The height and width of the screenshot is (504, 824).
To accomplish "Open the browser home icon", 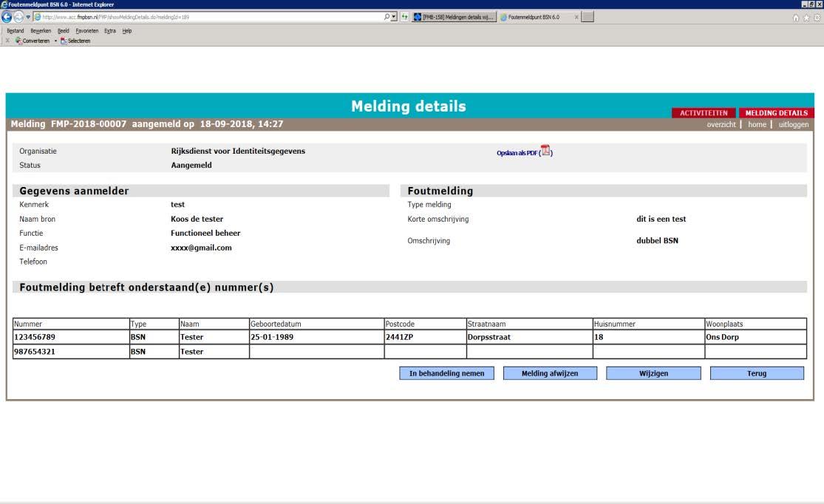I will point(796,17).
